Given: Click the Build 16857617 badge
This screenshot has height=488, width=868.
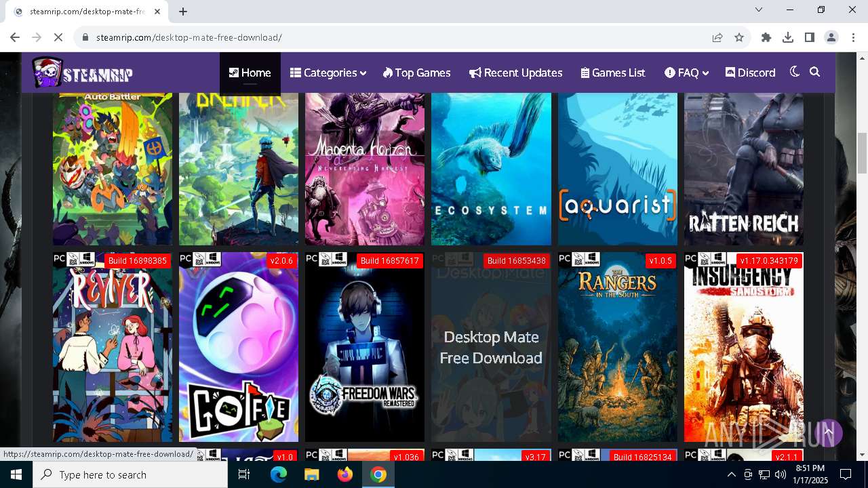Looking at the screenshot, I should [x=390, y=261].
